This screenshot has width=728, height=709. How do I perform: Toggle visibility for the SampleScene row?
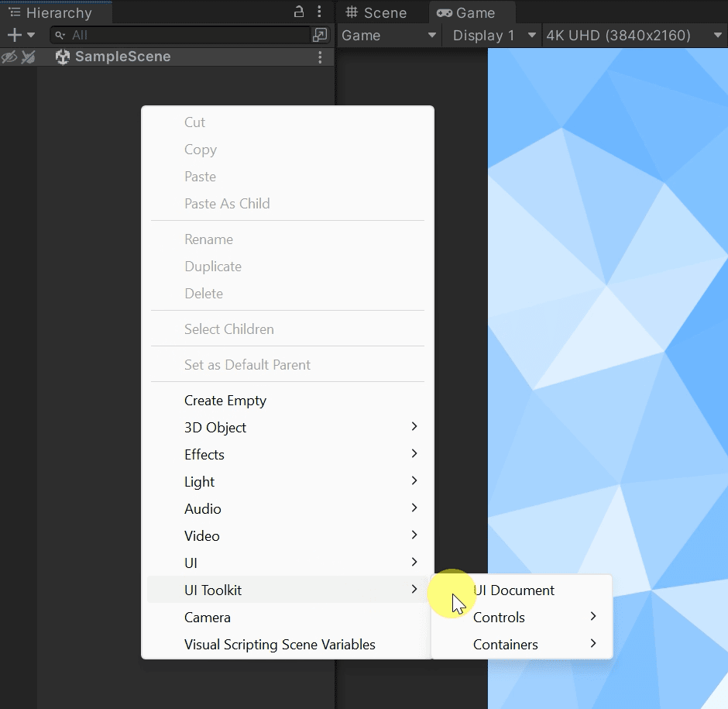coord(9,57)
